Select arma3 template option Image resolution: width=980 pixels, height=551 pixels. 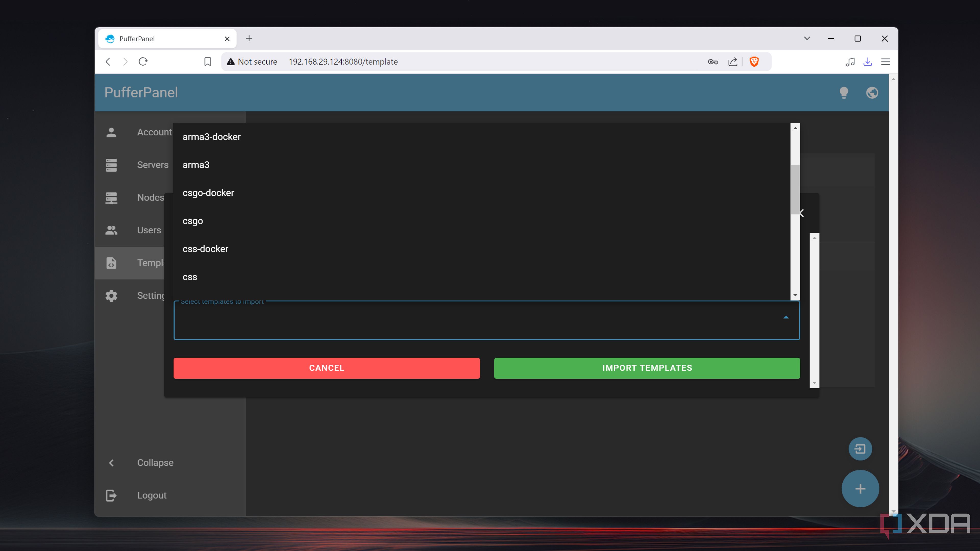coord(482,165)
